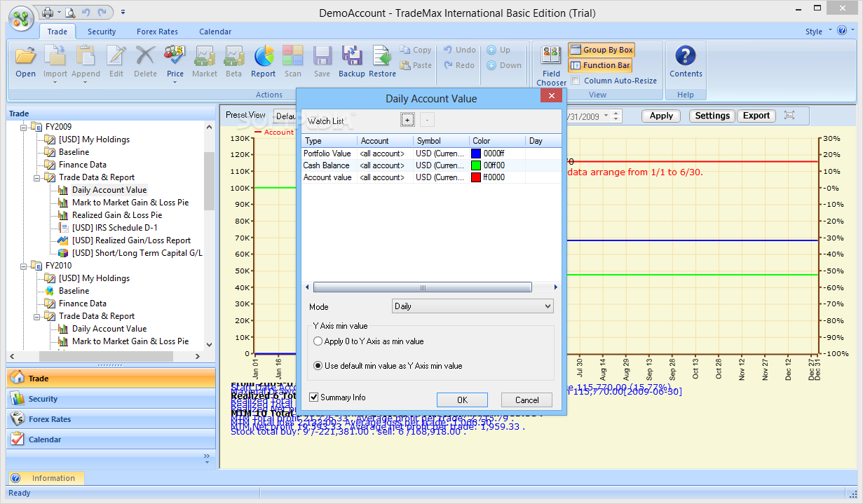This screenshot has width=863, height=504.
Task: Open the Field Chooser
Action: click(551, 65)
